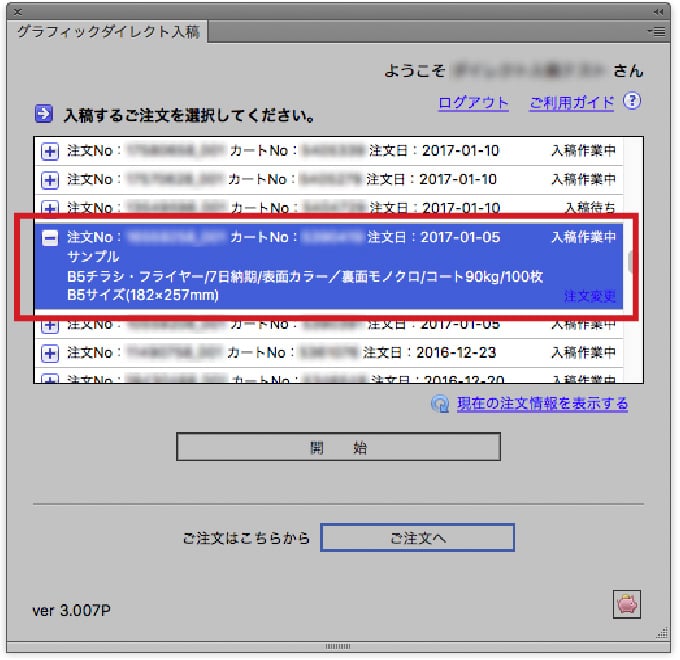The image size is (680, 660).
Task: Click the blue arrow icon beside 入稿するご注文を選択
Action: click(44, 114)
